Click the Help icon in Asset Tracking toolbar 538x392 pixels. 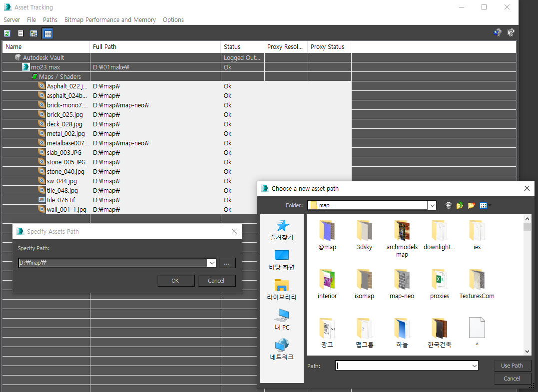(498, 32)
